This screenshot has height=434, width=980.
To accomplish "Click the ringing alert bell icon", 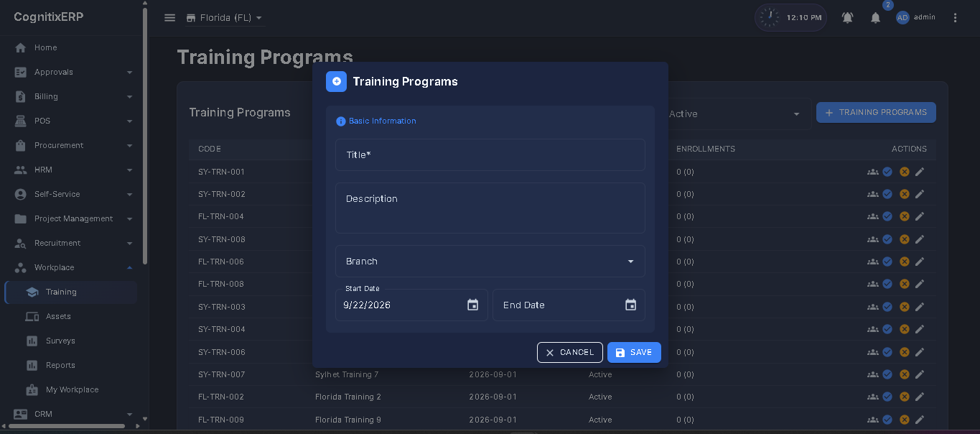I will 848,18.
